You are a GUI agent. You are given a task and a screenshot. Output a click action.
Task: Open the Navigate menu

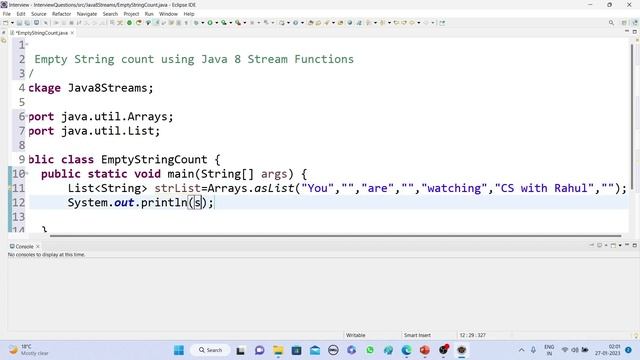pos(87,14)
